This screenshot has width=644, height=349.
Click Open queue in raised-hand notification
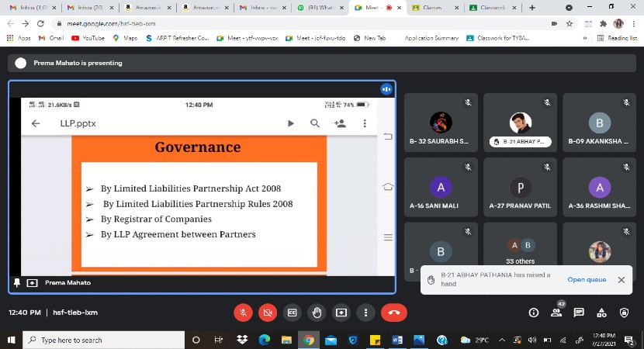pos(587,279)
